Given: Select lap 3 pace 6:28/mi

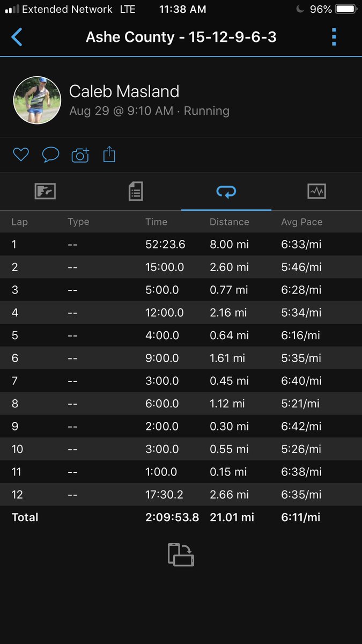Looking at the screenshot, I should 301,290.
